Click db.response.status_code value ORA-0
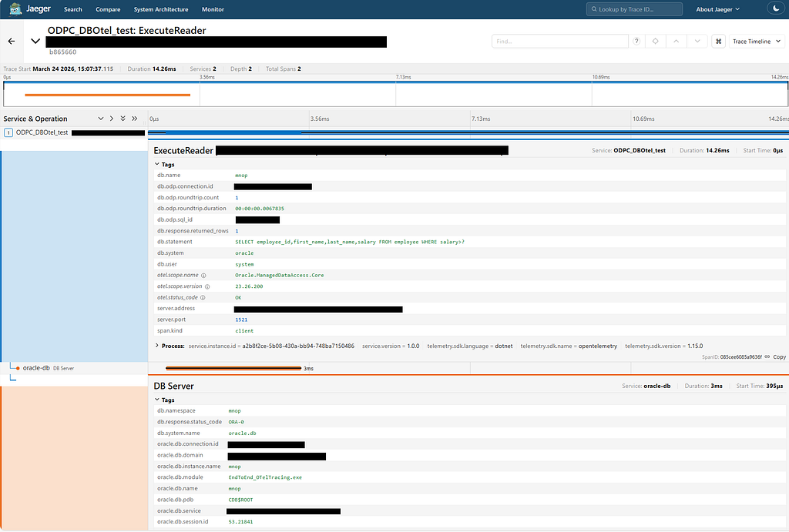Viewport: 789px width, 532px height. coord(237,422)
